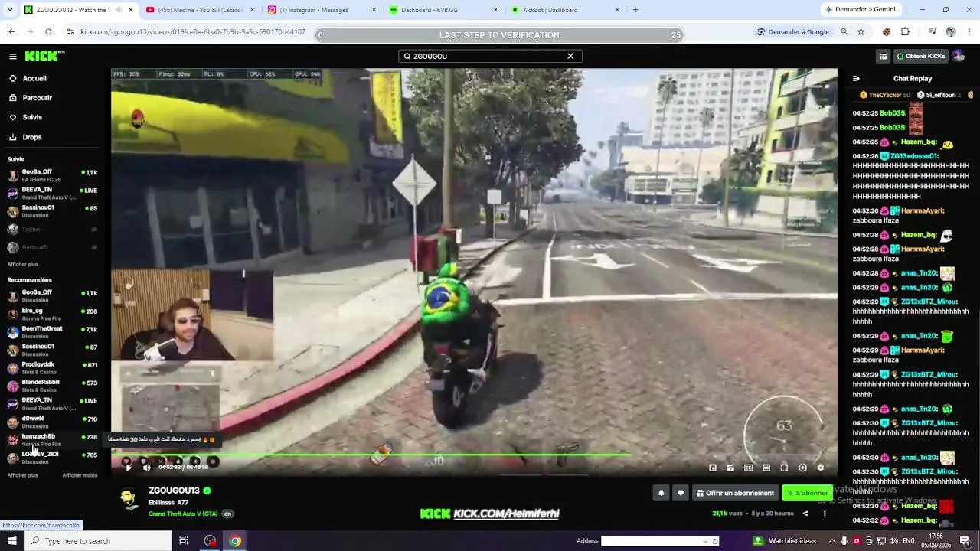The height and width of the screenshot is (551, 980).
Task: Open kiro_og channel in the sidebar
Action: point(52,314)
